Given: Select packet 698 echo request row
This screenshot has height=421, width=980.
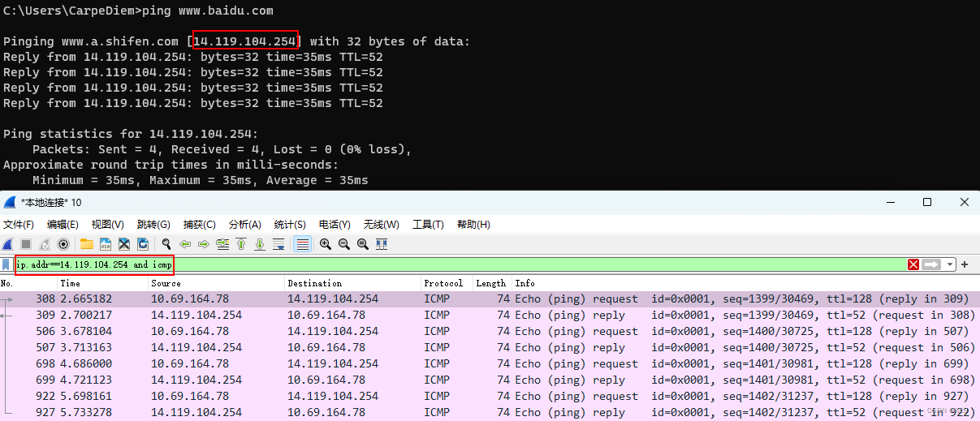Looking at the screenshot, I should [x=490, y=364].
